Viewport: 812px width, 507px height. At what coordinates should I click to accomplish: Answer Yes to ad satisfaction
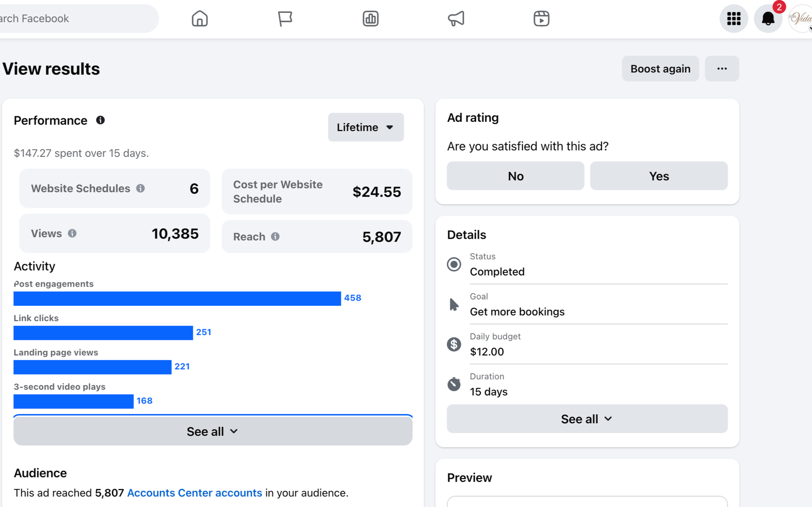659,176
